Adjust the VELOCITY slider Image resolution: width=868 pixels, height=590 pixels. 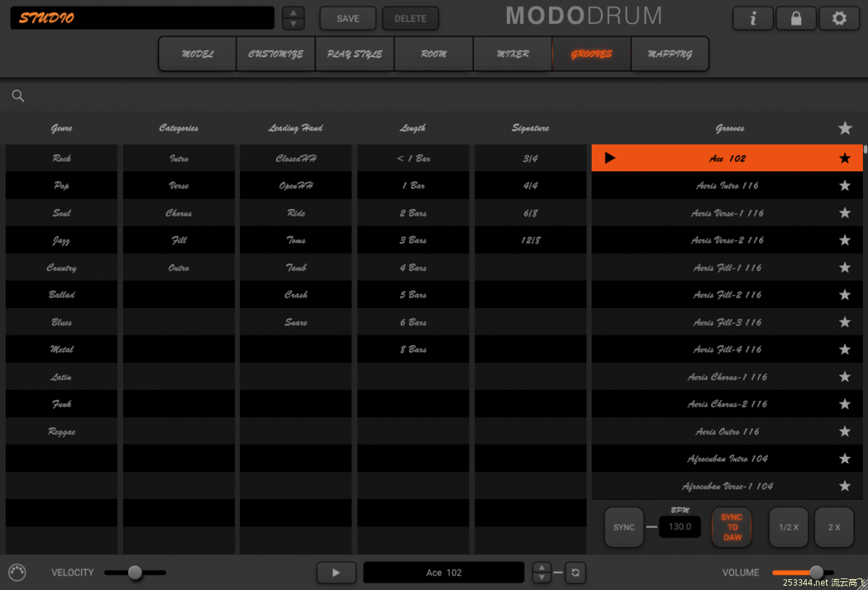point(135,573)
